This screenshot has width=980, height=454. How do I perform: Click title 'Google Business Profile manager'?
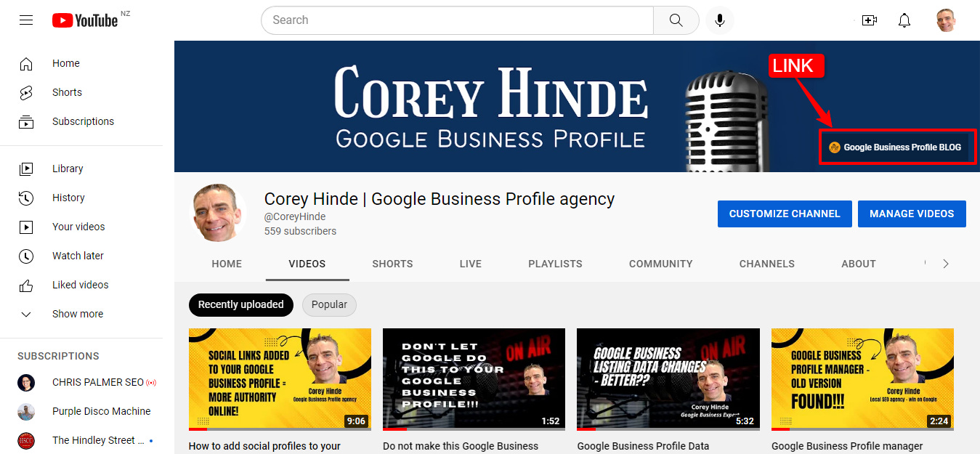847,446
